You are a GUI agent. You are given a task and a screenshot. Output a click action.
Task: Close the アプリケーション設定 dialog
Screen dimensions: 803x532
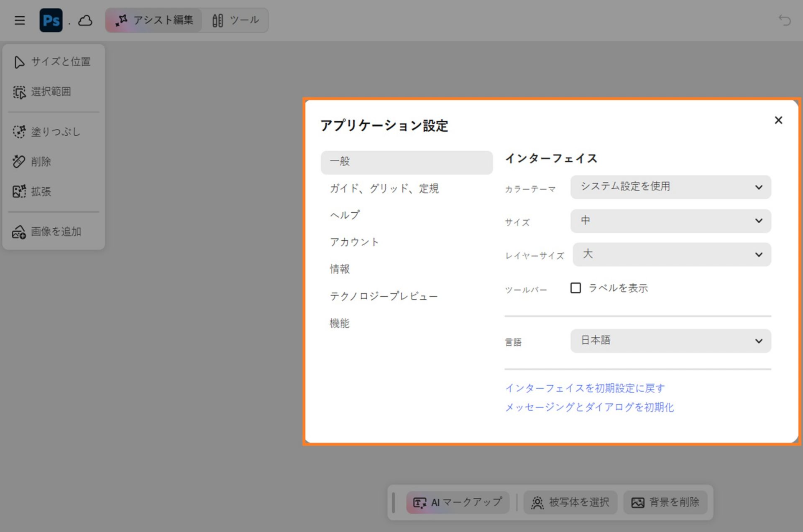[x=778, y=120]
